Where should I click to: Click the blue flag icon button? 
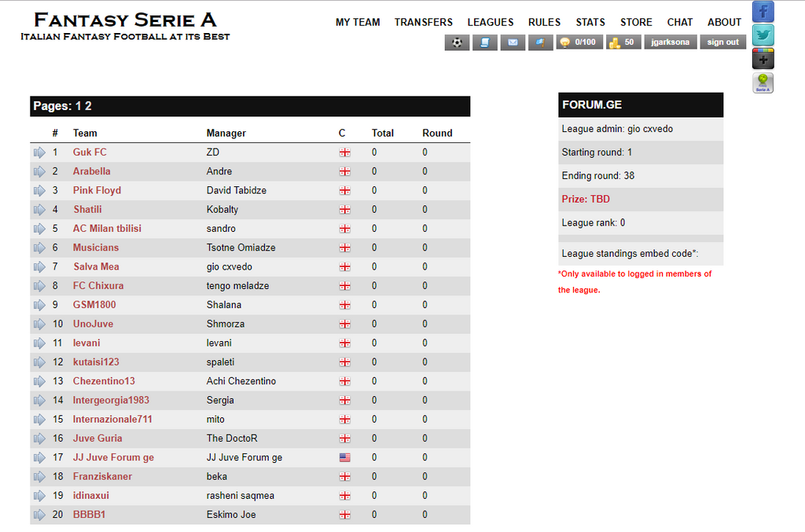coord(540,42)
